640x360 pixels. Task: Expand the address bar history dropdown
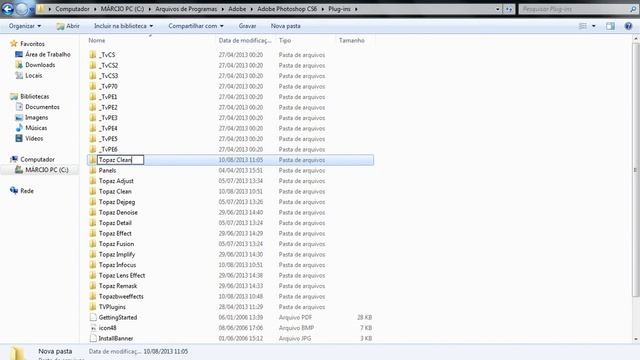coord(498,9)
